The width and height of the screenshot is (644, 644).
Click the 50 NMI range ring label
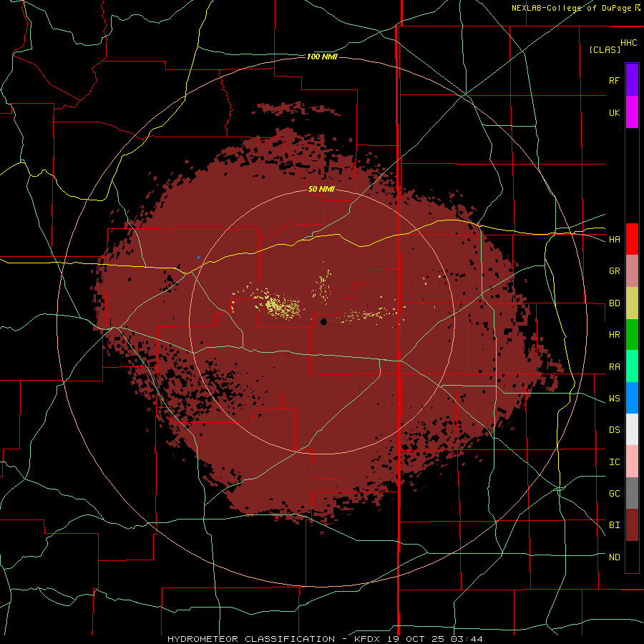pyautogui.click(x=321, y=190)
